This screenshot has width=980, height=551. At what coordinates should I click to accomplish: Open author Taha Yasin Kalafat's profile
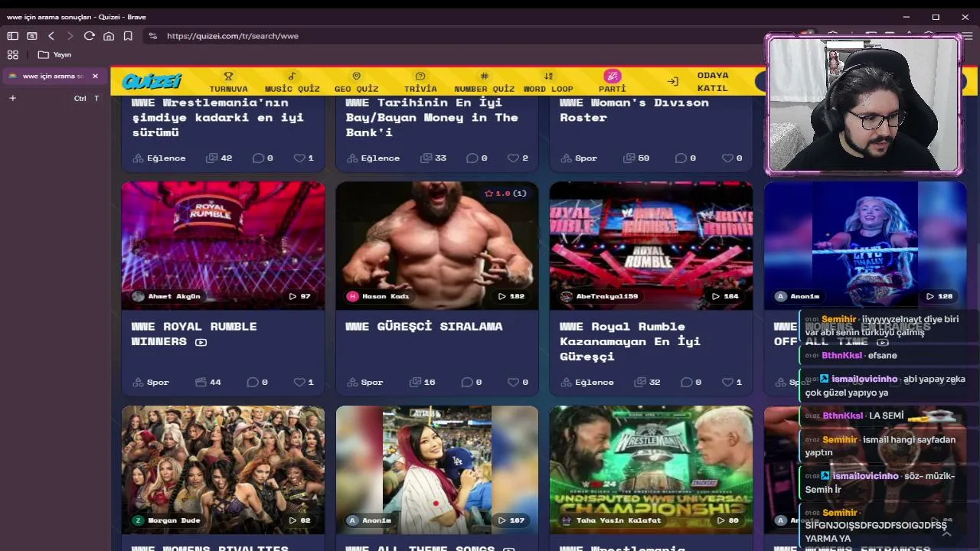point(611,520)
